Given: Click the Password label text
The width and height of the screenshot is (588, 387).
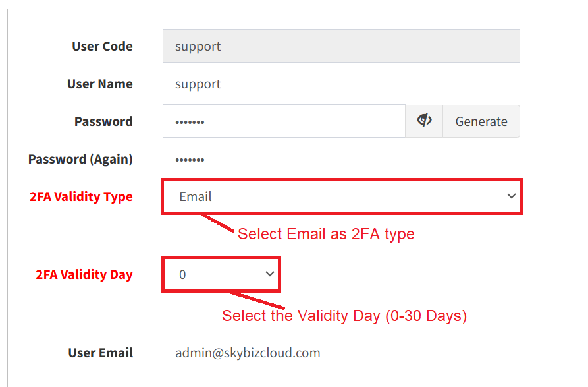Looking at the screenshot, I should click(x=103, y=121).
